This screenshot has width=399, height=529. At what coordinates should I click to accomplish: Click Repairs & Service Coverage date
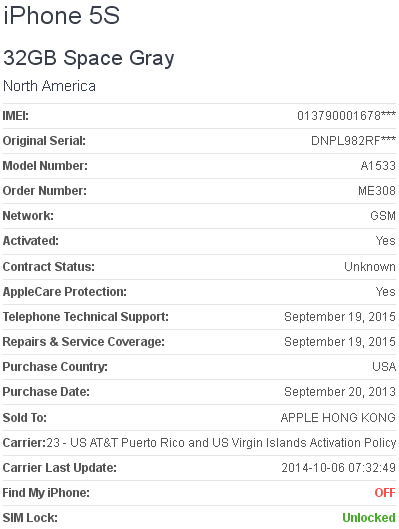point(340,342)
